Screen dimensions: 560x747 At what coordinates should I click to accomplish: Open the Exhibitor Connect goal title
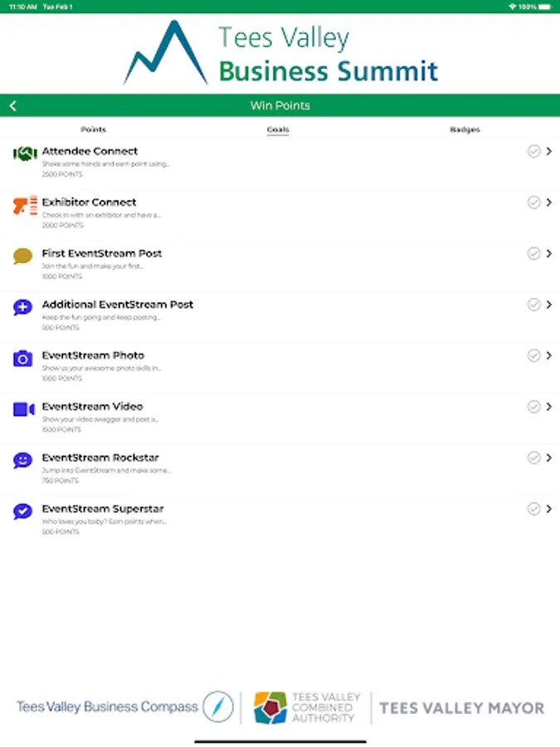(x=89, y=202)
